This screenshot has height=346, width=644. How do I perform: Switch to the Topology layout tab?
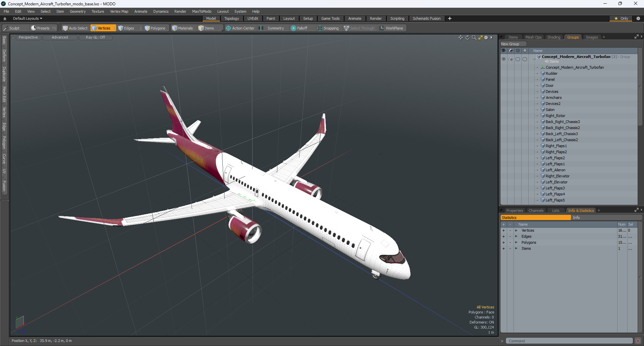coord(231,18)
